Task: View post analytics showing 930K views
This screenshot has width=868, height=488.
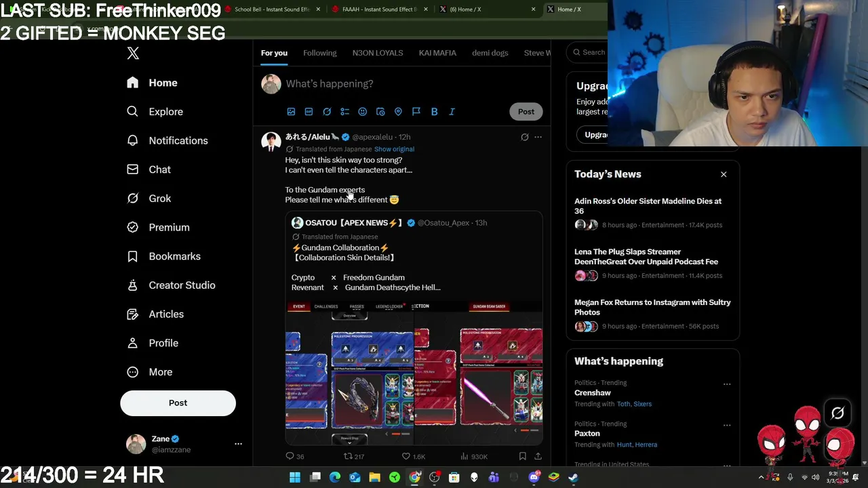Action: click(x=474, y=457)
